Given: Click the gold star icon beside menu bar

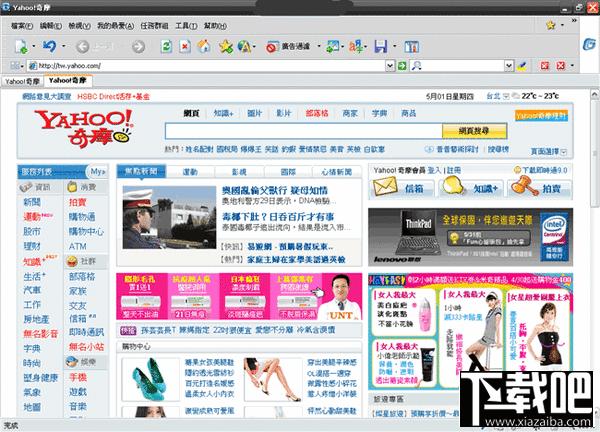Looking at the screenshot, I should coord(551,25).
